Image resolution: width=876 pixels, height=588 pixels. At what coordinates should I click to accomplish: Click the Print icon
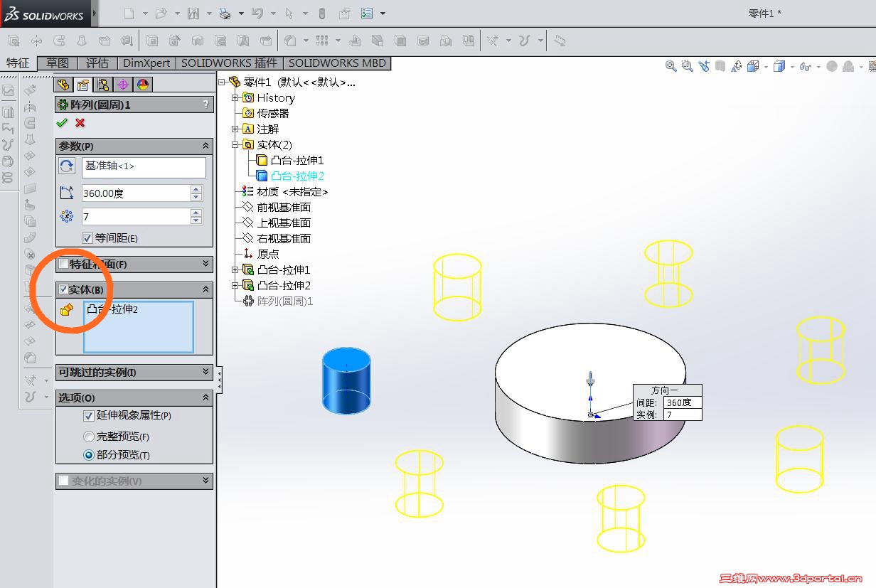pyautogui.click(x=225, y=14)
